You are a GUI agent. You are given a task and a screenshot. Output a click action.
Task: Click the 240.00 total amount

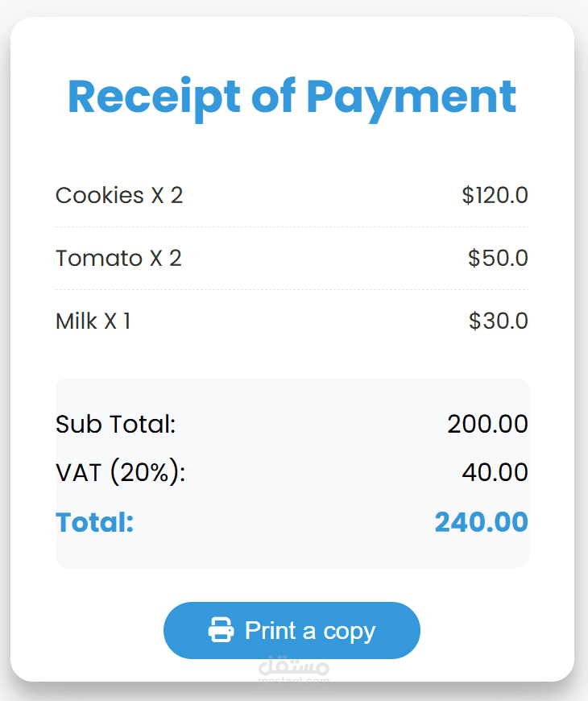click(482, 522)
